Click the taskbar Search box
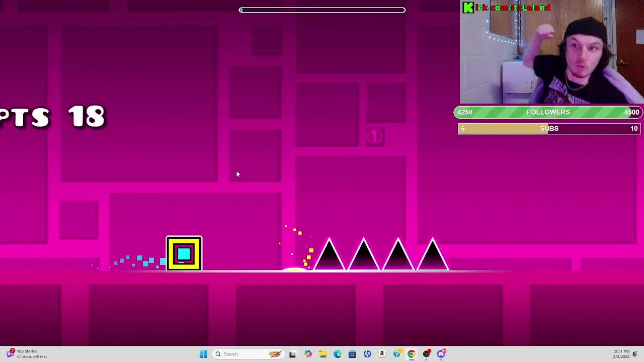The image size is (644, 362). click(249, 354)
